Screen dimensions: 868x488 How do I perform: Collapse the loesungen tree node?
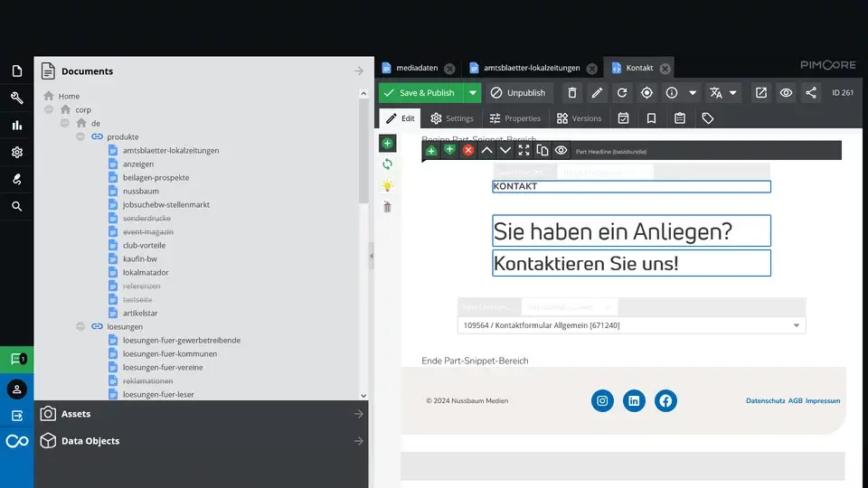point(80,326)
